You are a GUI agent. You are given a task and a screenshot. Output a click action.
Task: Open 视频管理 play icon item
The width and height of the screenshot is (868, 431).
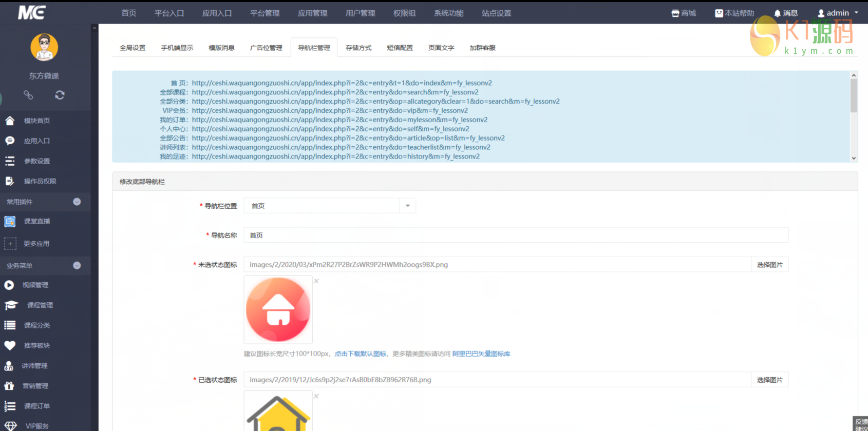[x=9, y=285]
